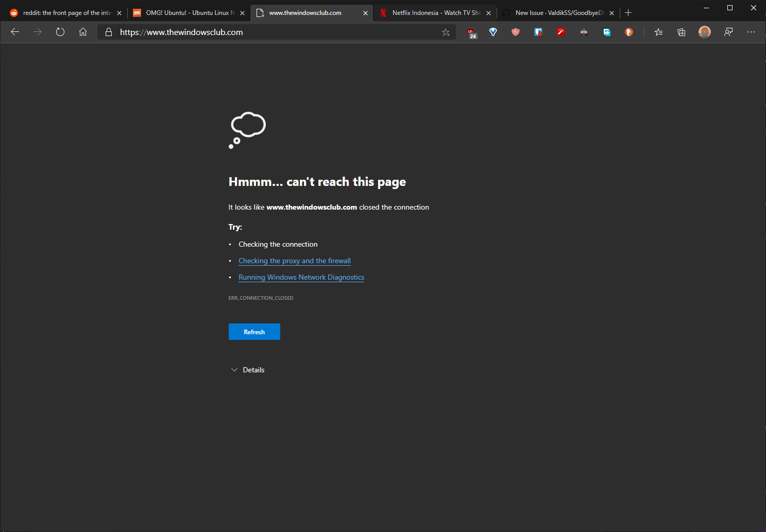Open the Favorites list icon

[658, 32]
